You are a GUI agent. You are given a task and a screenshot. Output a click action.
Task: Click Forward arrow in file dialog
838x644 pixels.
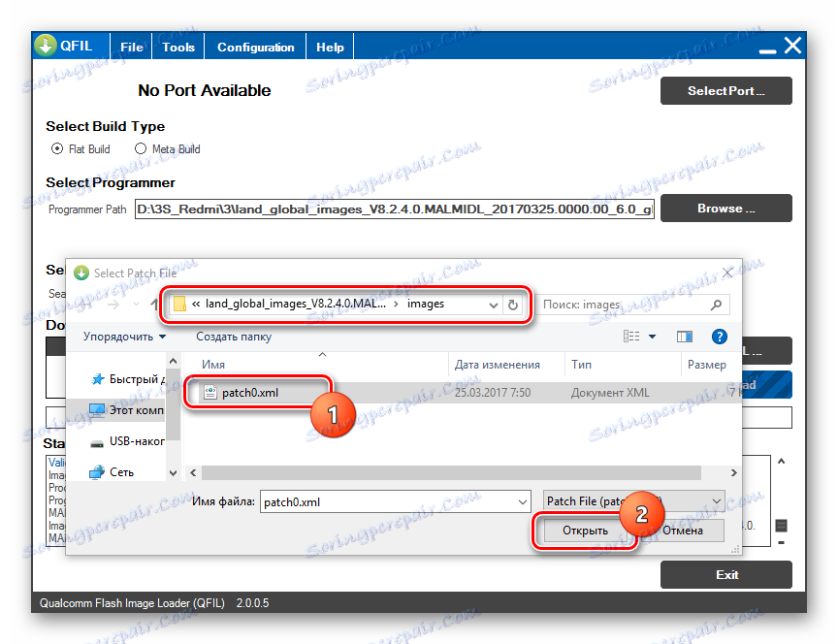click(113, 305)
